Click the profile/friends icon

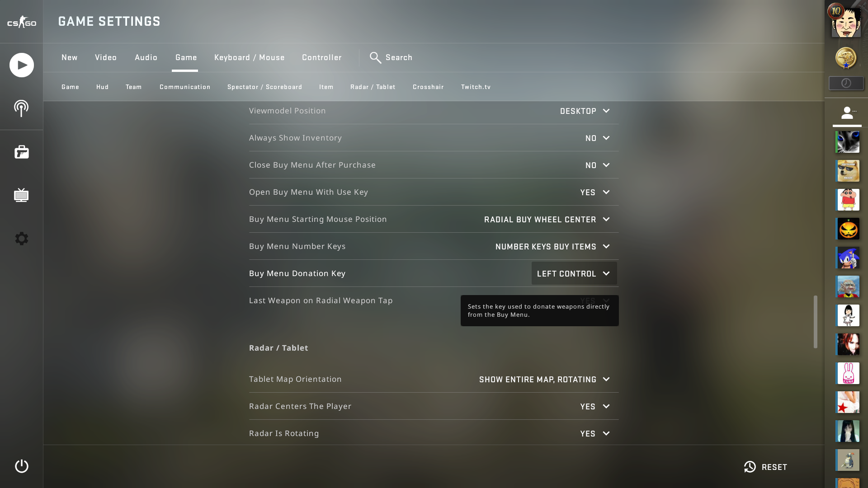[847, 113]
